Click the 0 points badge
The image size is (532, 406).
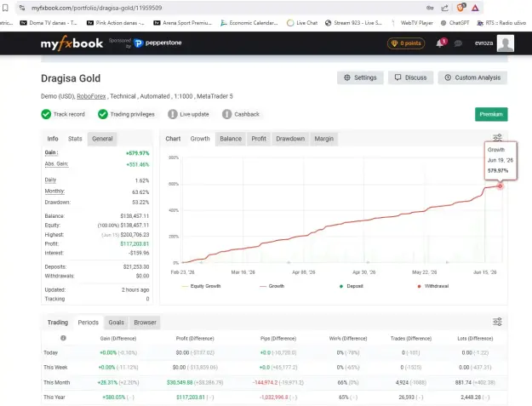[x=406, y=43]
